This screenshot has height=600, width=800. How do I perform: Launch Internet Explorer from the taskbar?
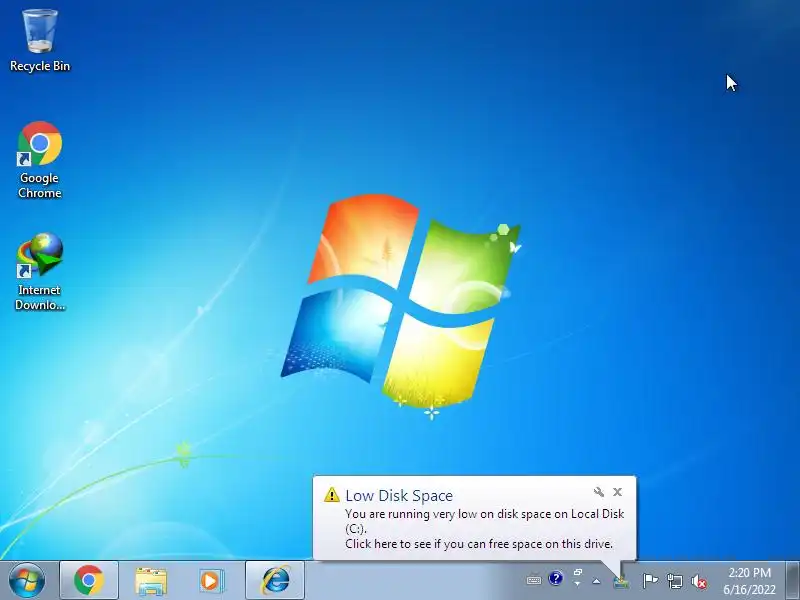point(276,581)
